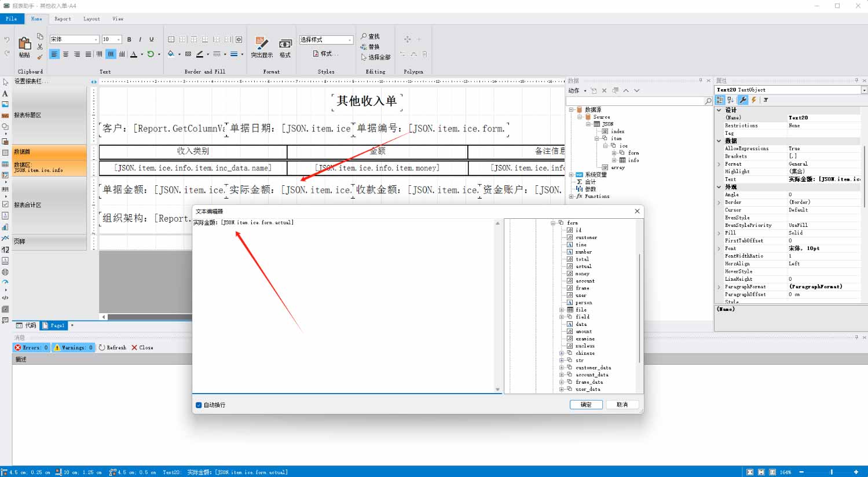Image resolution: width=868 pixels, height=477 pixels.
Task: Switch to the Layout ribbon tab
Action: 91,19
